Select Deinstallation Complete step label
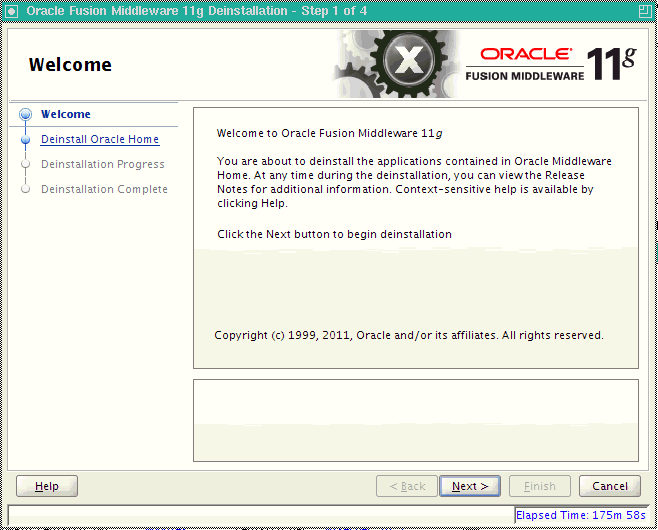This screenshot has height=530, width=658. 104,189
